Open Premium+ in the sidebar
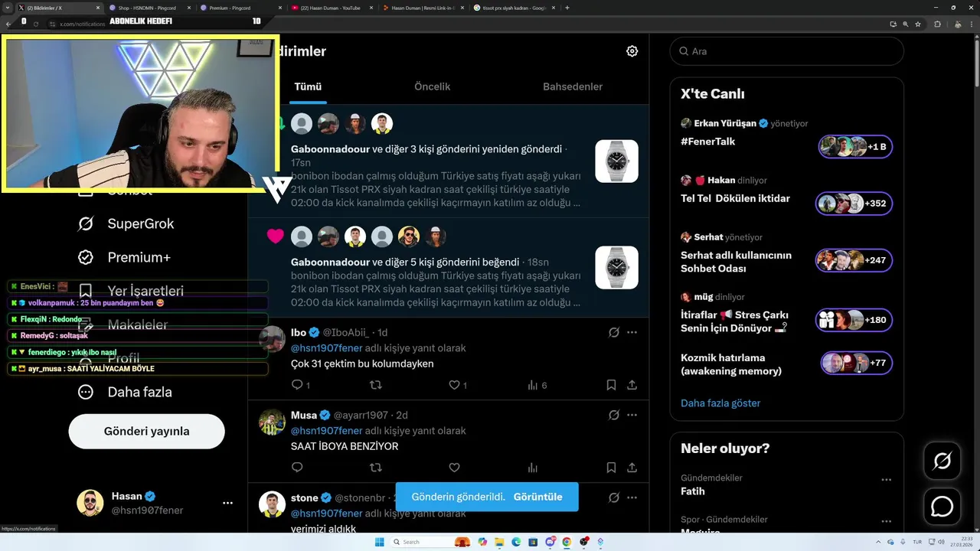 coord(124,257)
